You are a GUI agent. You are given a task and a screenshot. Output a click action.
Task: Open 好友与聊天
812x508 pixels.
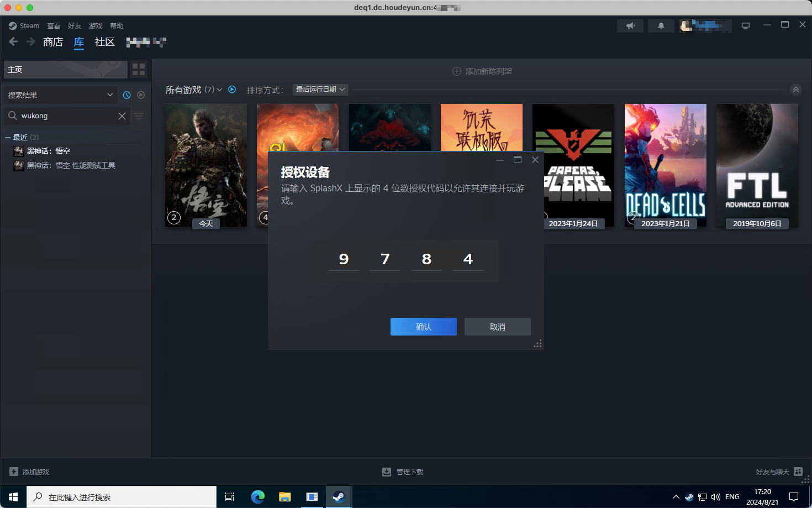pos(779,472)
